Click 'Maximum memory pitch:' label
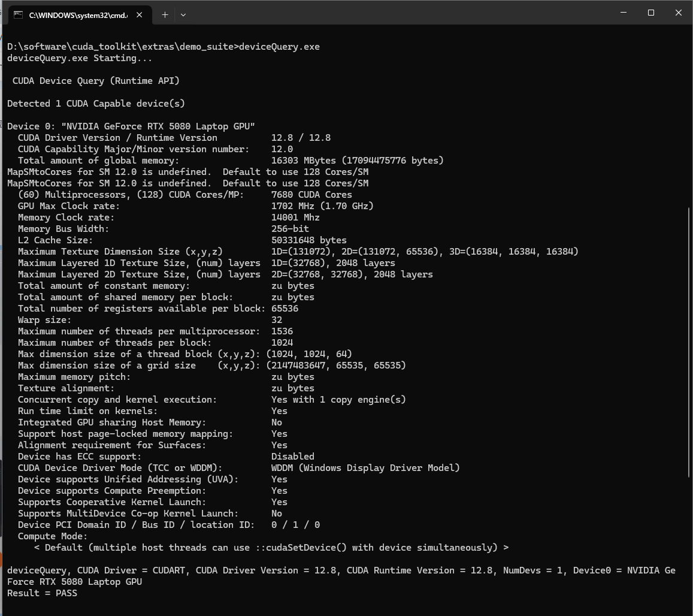Image resolution: width=693 pixels, height=616 pixels. pyautogui.click(x=74, y=377)
